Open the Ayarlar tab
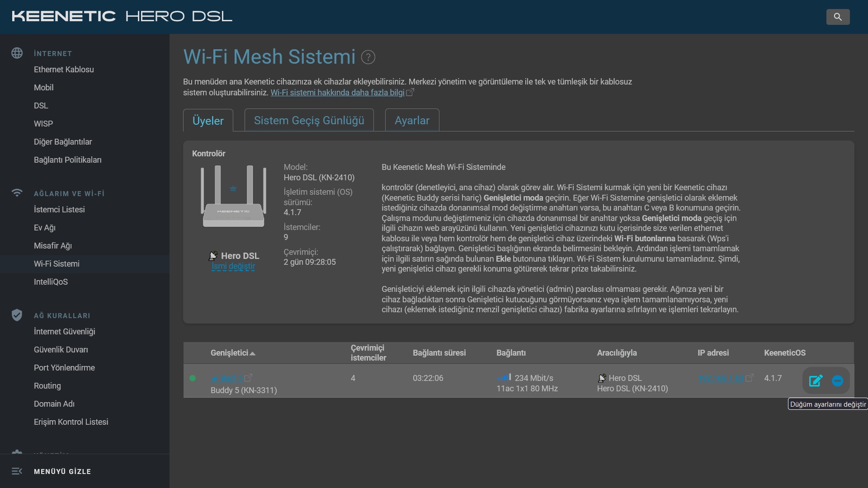The image size is (868, 488). coord(412,120)
